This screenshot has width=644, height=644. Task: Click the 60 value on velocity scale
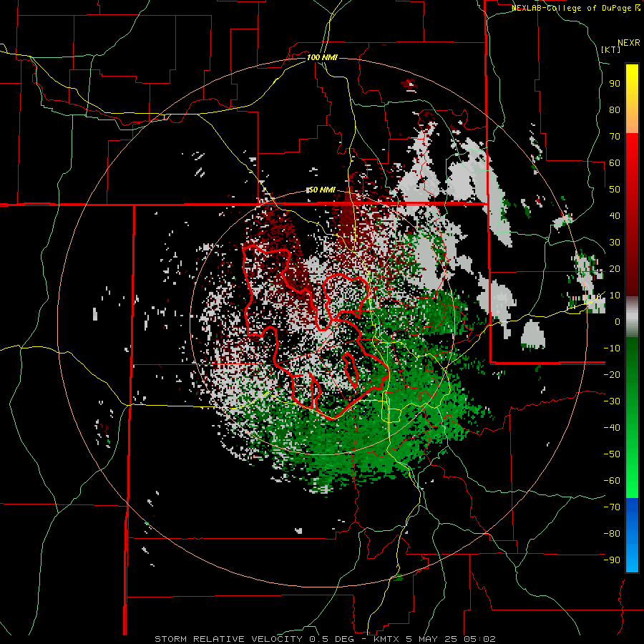click(x=615, y=162)
